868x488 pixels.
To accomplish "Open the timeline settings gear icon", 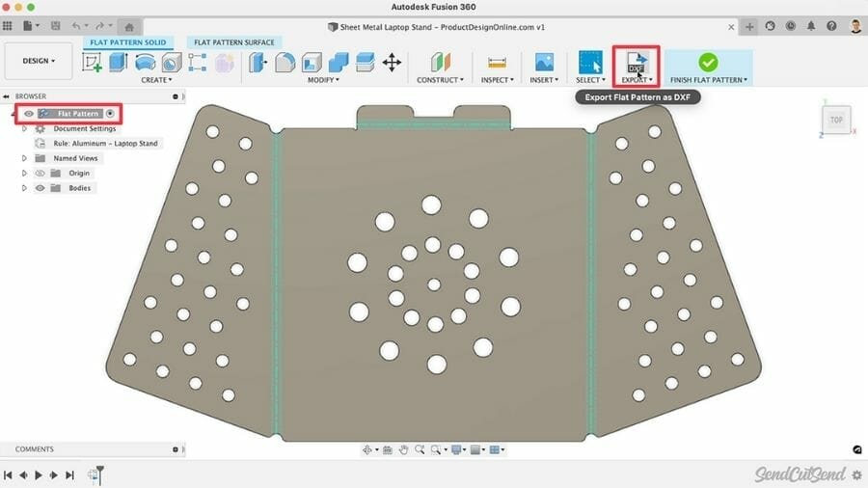I will (857, 474).
